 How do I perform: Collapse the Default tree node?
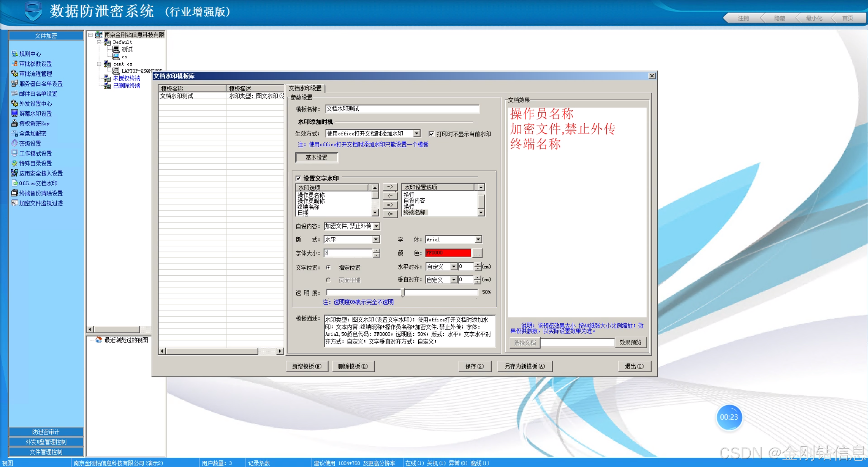point(99,42)
